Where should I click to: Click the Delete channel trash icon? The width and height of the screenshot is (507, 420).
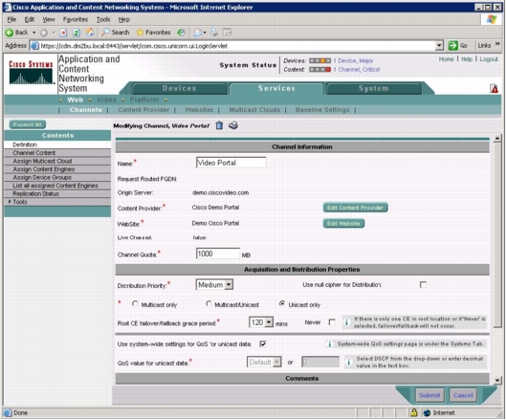[x=219, y=125]
